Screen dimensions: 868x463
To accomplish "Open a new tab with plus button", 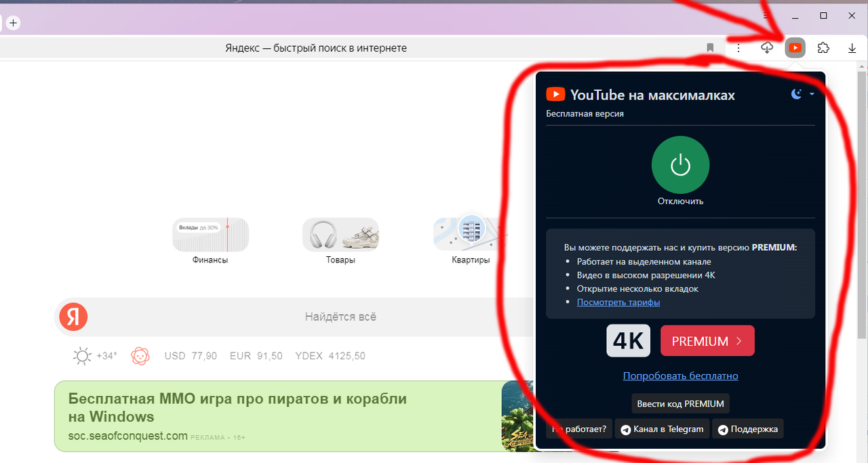I will (x=13, y=22).
